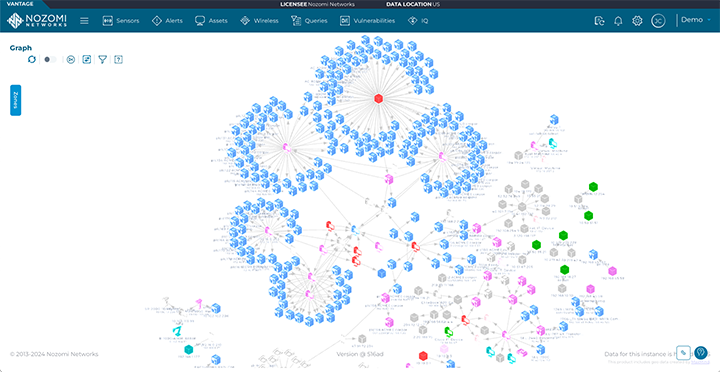The width and height of the screenshot is (720, 372).
Task: Click the square icon left of the funnel
Action: coord(87,59)
